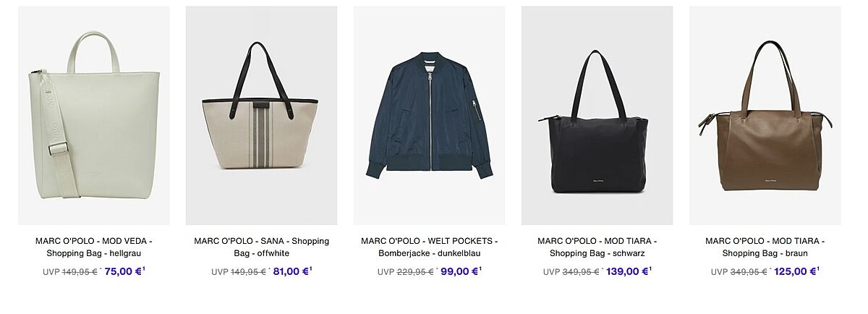Click the footnote marker after 75,00 €

(x=144, y=269)
